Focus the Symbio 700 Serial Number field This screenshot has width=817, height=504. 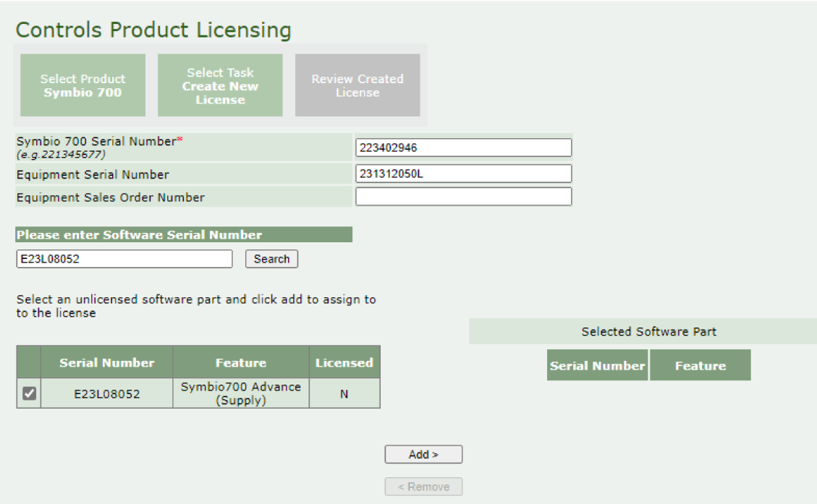click(x=464, y=148)
